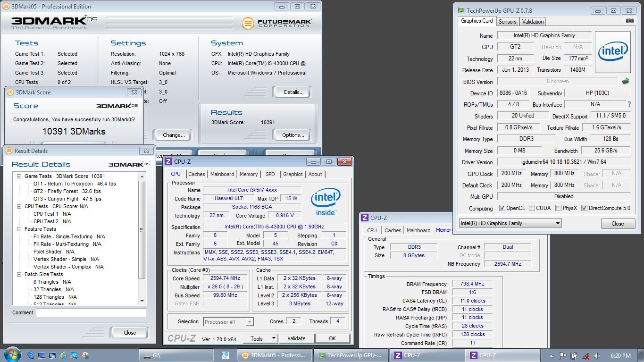Image resolution: width=644 pixels, height=362 pixels.
Task: Click the power battery tray icon
Action: [x=574, y=355]
